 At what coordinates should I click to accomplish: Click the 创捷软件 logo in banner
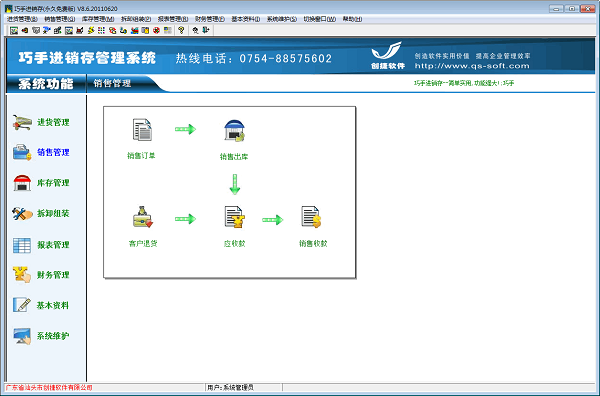pyautogui.click(x=388, y=55)
